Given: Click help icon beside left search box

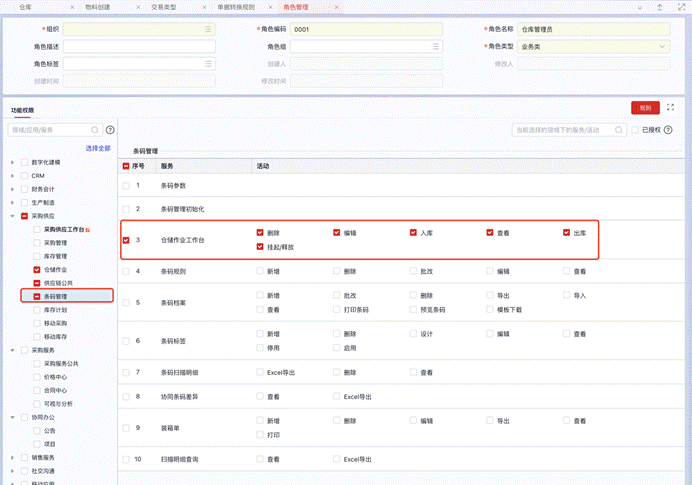Looking at the screenshot, I should pyautogui.click(x=110, y=130).
